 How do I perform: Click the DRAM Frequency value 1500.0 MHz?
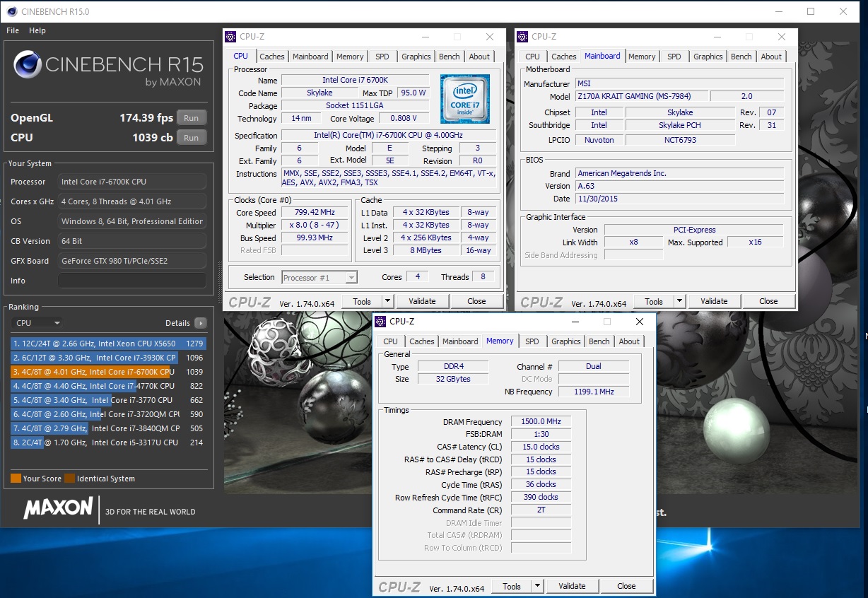pyautogui.click(x=541, y=422)
